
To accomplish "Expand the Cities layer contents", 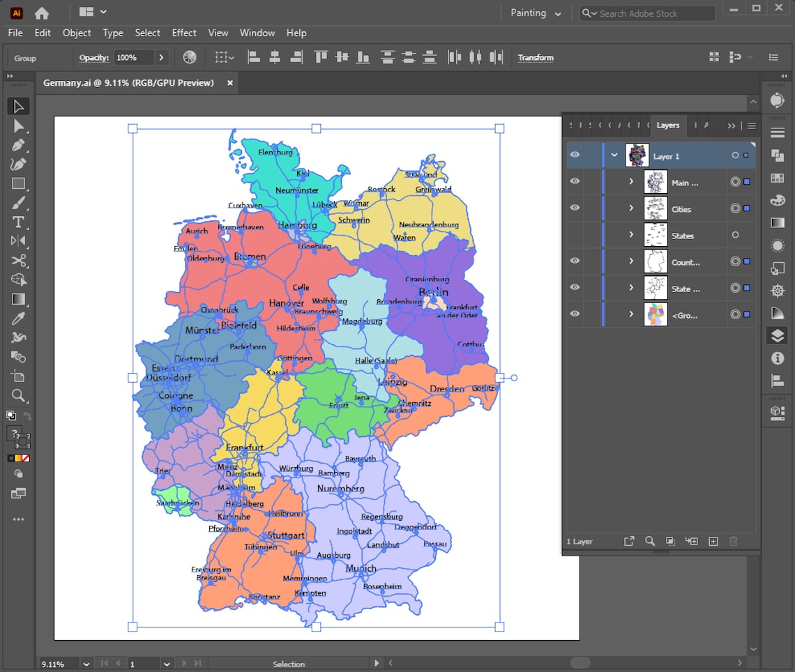I will pyautogui.click(x=631, y=208).
